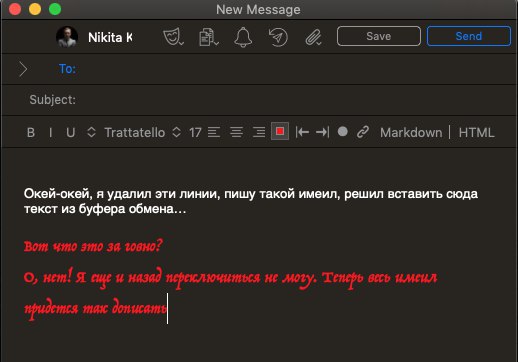Open the Trattatello font family dropdown
The width and height of the screenshot is (518, 362).
click(135, 133)
